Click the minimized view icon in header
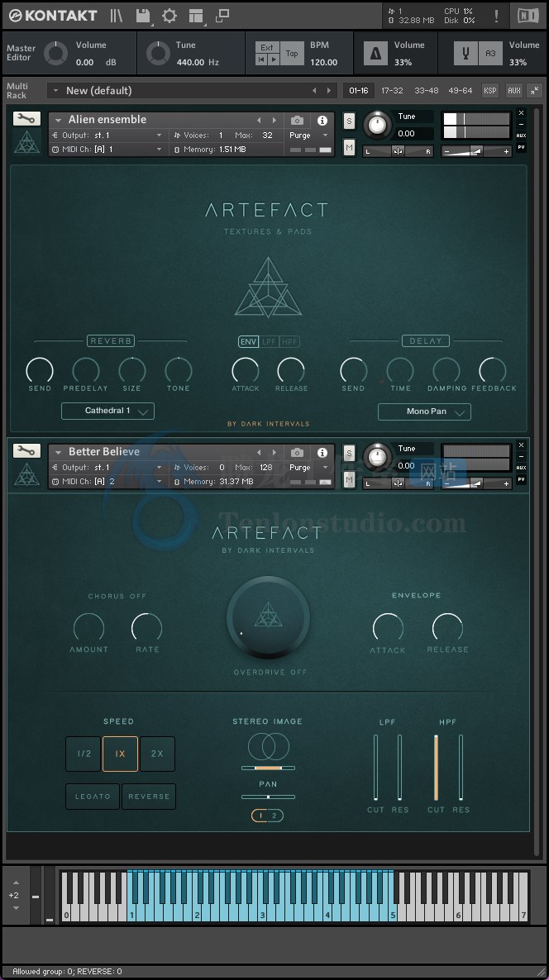Screen dimensions: 549x980 coord(222,16)
